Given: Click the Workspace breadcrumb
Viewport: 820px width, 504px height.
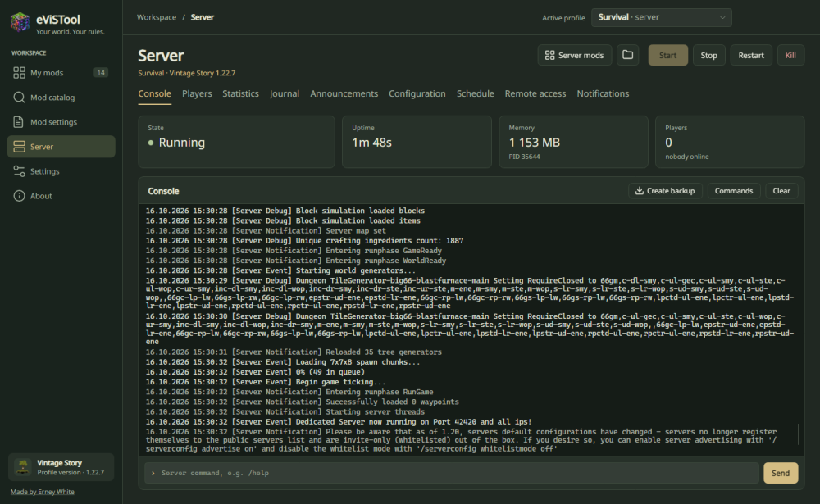Looking at the screenshot, I should [157, 17].
